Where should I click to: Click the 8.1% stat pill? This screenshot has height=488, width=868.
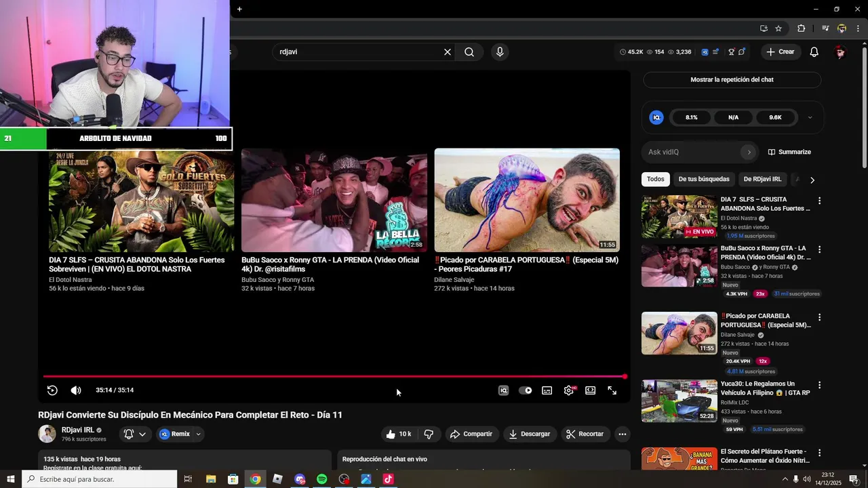(x=691, y=118)
